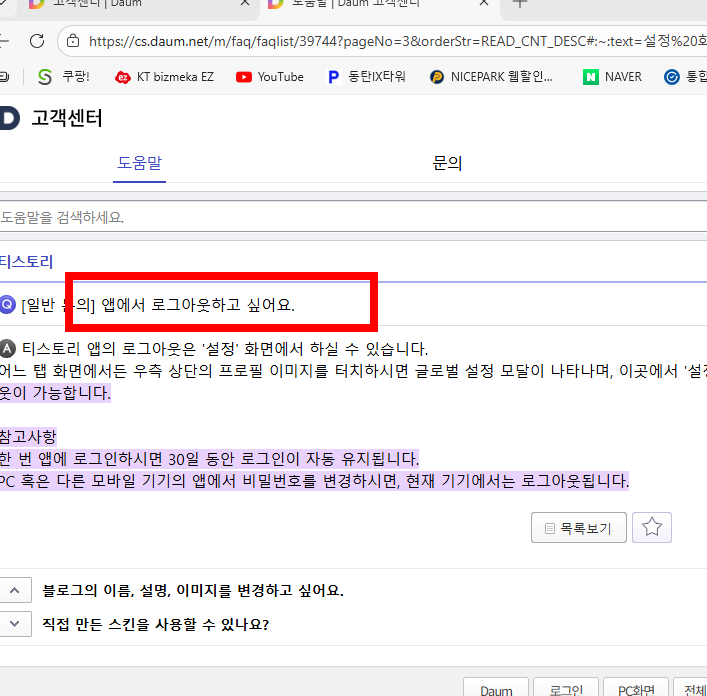This screenshot has height=696, width=707.
Task: Open a new browser tab
Action: point(520,4)
